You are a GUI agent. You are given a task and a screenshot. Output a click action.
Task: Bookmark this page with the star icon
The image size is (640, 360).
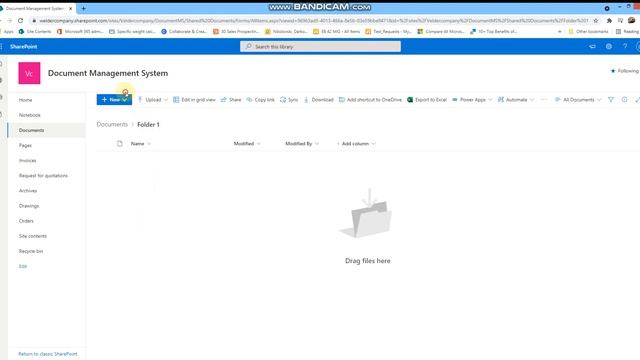pyautogui.click(x=596, y=20)
